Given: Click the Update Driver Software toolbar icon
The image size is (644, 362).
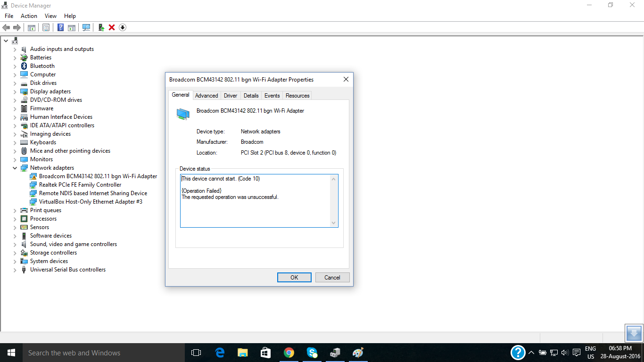Looking at the screenshot, I should pyautogui.click(x=101, y=27).
